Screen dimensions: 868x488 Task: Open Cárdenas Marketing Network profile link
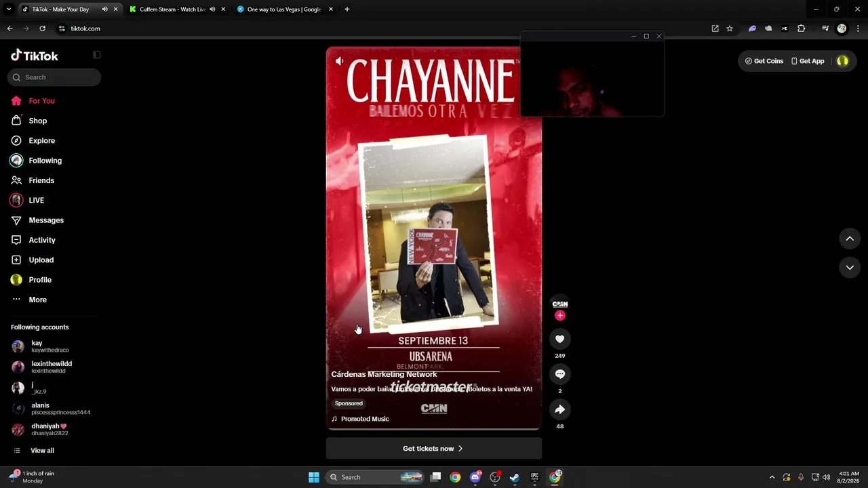384,374
